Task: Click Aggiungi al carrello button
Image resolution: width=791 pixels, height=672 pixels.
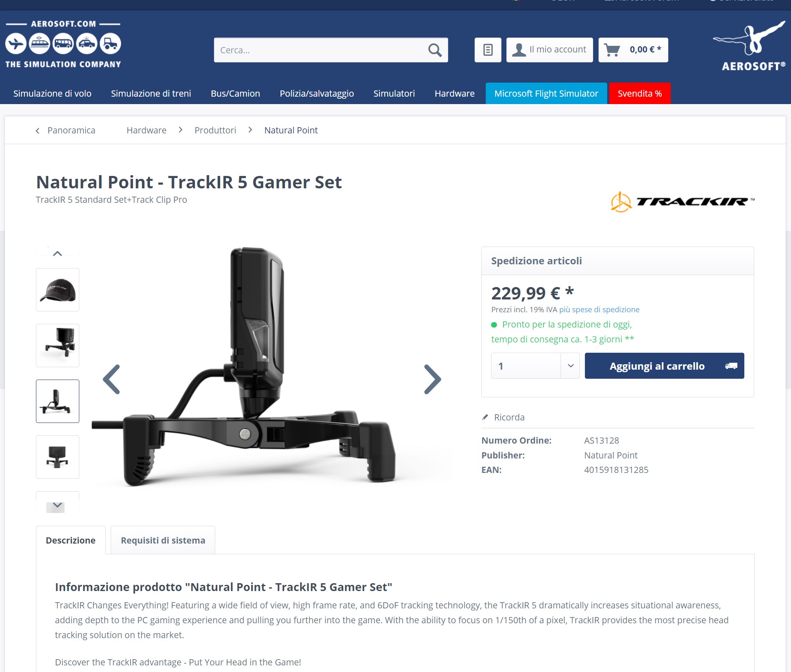Action: coord(664,366)
